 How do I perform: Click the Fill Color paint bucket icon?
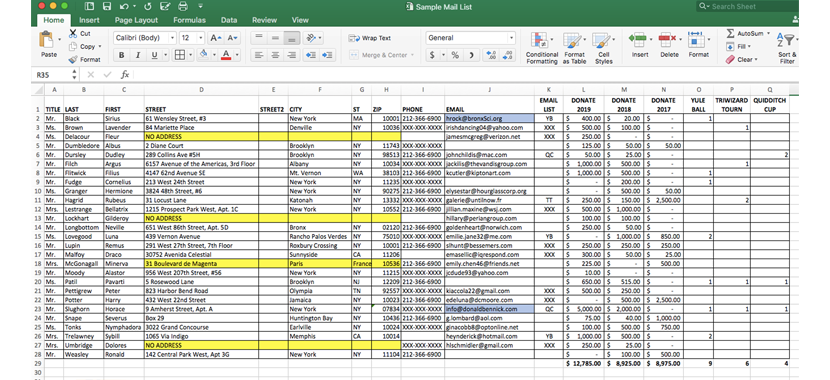tap(204, 55)
